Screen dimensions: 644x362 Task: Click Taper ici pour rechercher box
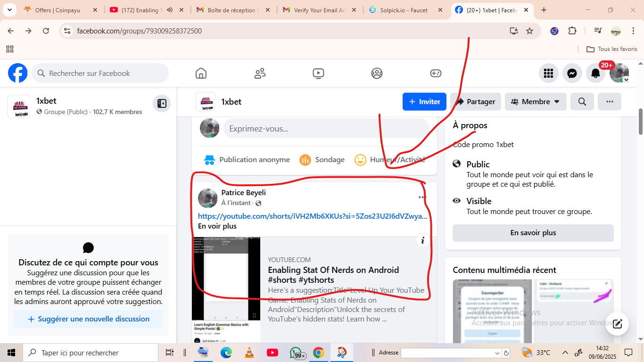(x=91, y=353)
